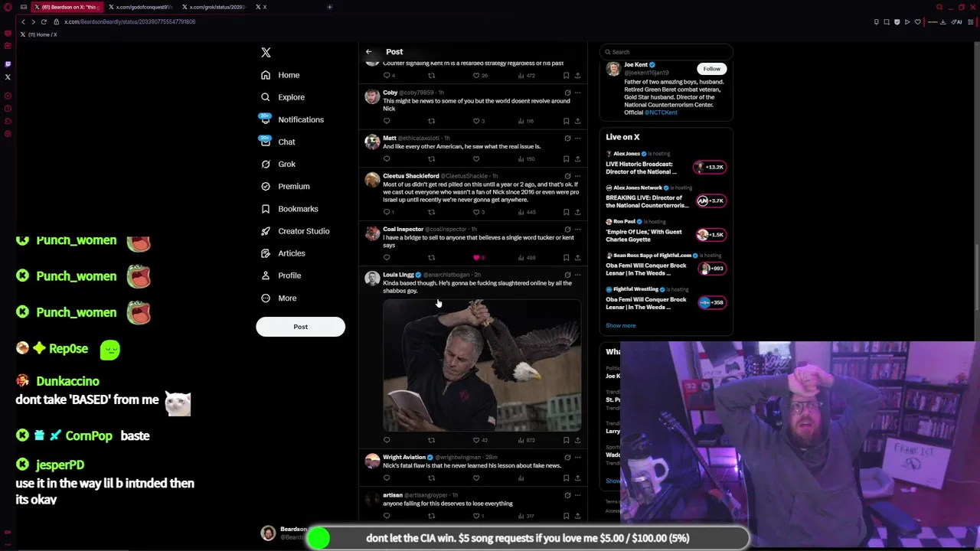Open more options on Coal Inspector's tweet
Viewport: 980px width, 551px height.
(x=577, y=229)
